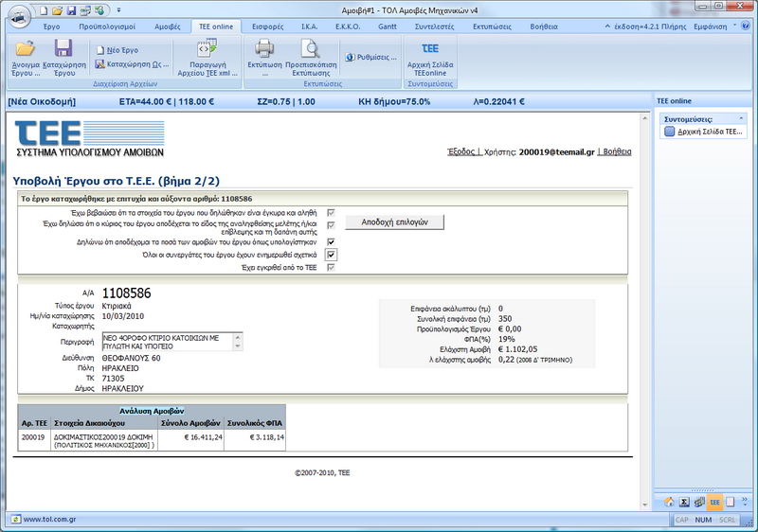Toggle the 'Δηλώνω ότι αποδέχομαι τα ποσά' checkbox

331,241
